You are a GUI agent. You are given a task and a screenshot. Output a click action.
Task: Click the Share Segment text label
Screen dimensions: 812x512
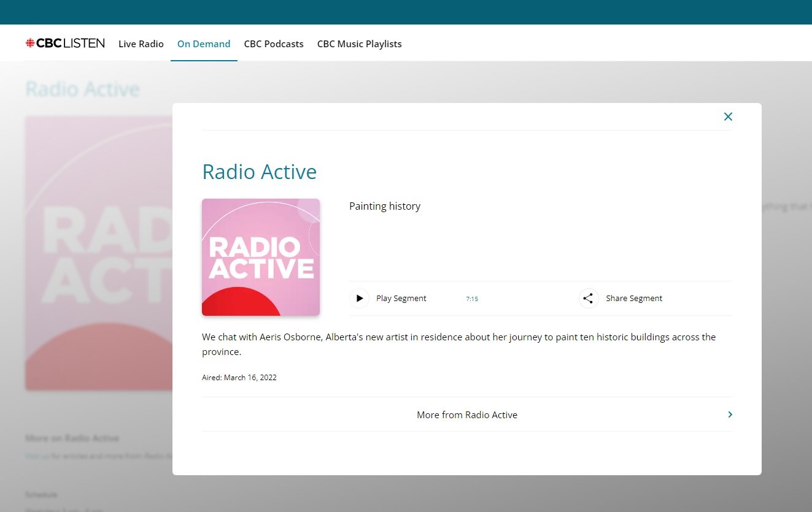tap(634, 298)
